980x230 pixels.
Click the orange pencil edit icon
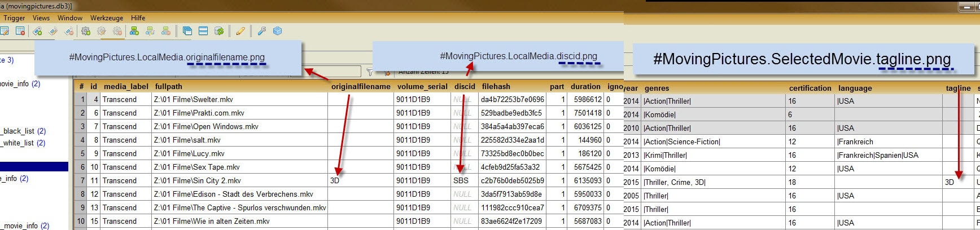pos(240,31)
